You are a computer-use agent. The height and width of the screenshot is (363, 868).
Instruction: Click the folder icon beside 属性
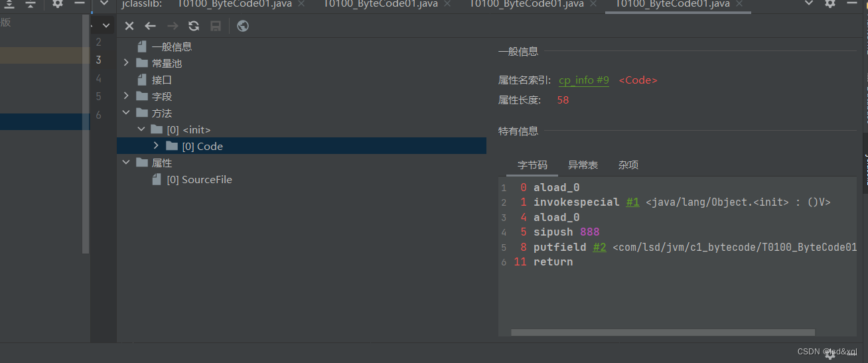[141, 163]
